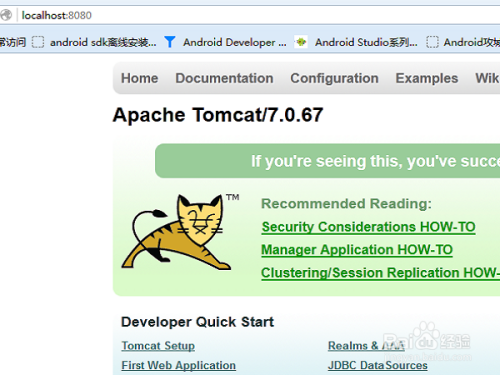The width and height of the screenshot is (500, 375).
Task: Open the Examples nav item
Action: click(x=427, y=78)
